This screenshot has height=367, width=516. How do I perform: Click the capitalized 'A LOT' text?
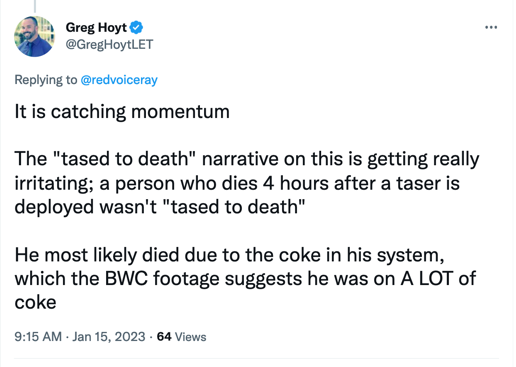[427, 278]
